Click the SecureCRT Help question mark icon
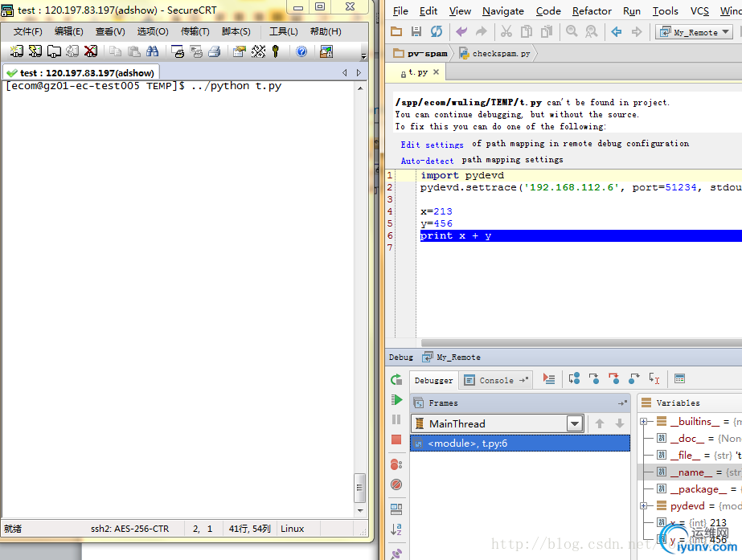The width and height of the screenshot is (742, 560). point(301,51)
